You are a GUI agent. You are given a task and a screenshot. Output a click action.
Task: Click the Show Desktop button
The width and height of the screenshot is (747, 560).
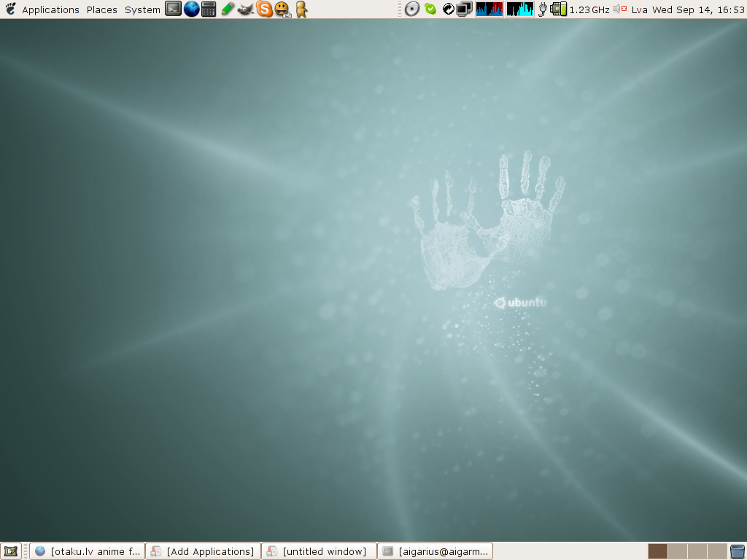coord(10,551)
